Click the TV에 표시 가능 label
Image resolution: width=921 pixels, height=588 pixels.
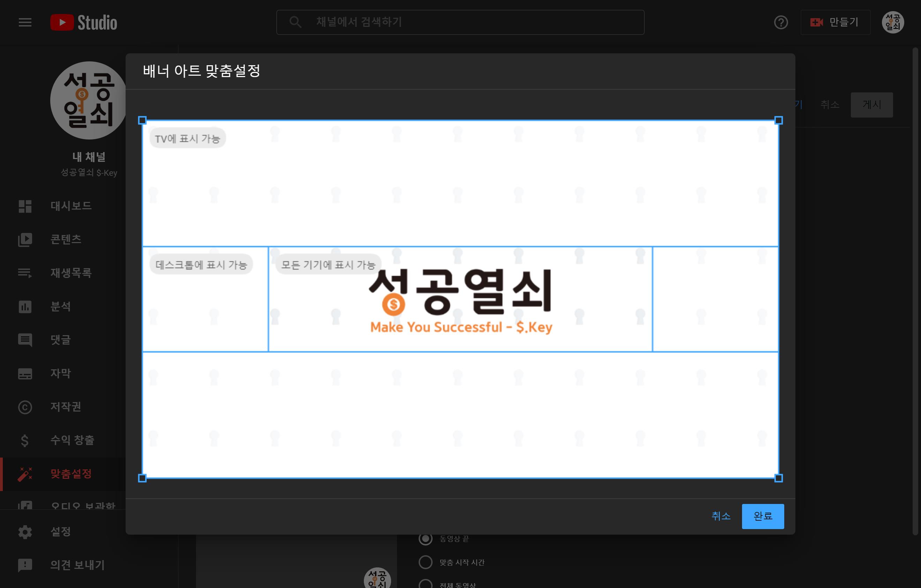[187, 138]
